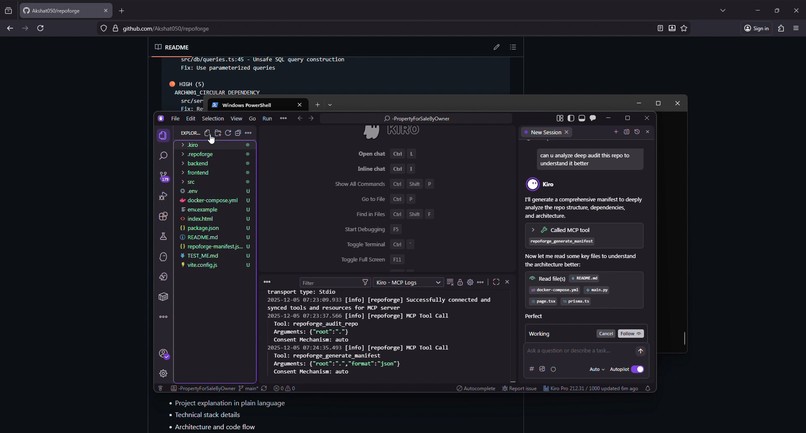Screen dimensions: 806x433
Task: Open PowerShell tab dropdown arrow
Action: point(330,105)
